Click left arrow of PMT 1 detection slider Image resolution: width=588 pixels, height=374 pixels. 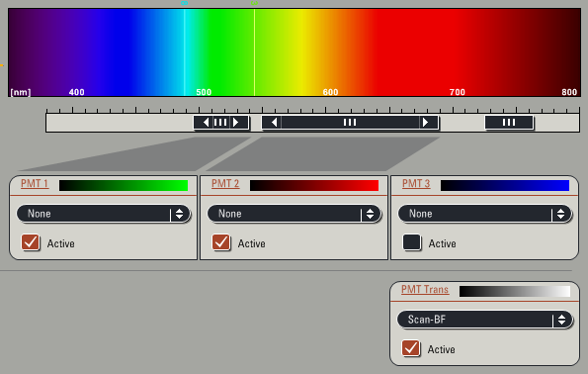pos(206,123)
